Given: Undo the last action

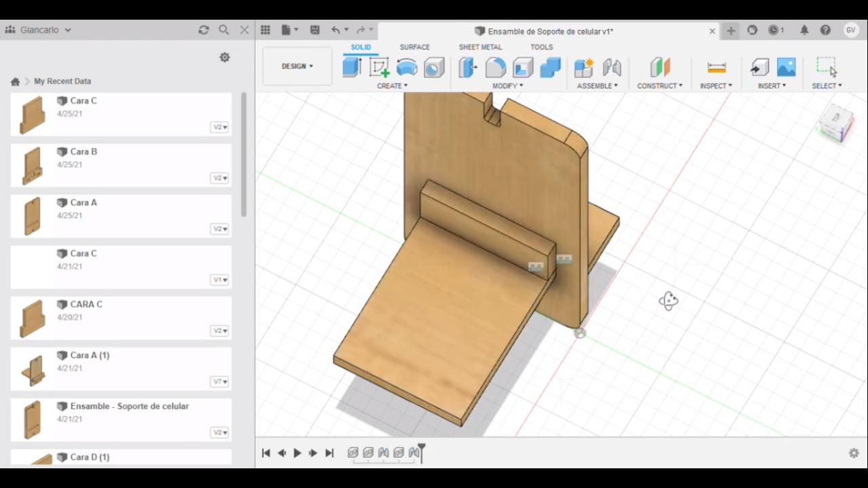Looking at the screenshot, I should click(336, 30).
